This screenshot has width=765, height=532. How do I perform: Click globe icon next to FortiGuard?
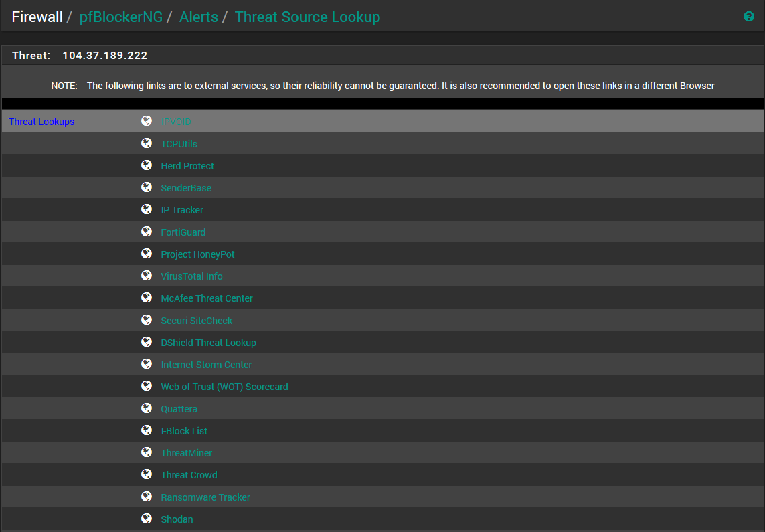point(147,232)
